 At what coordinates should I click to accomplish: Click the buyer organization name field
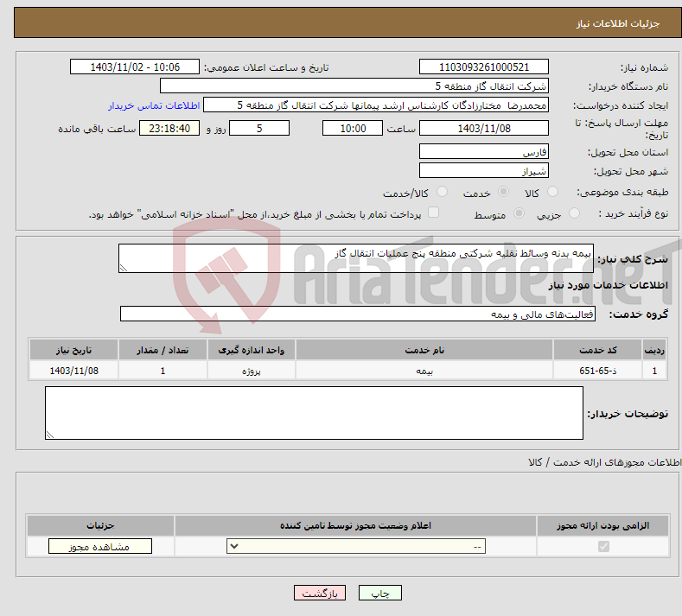[x=354, y=86]
